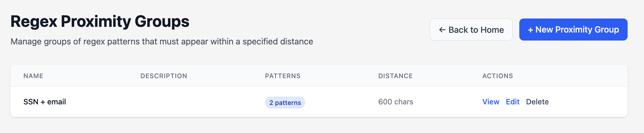
Task: Click the word Home in the back button
Action: 492,30
